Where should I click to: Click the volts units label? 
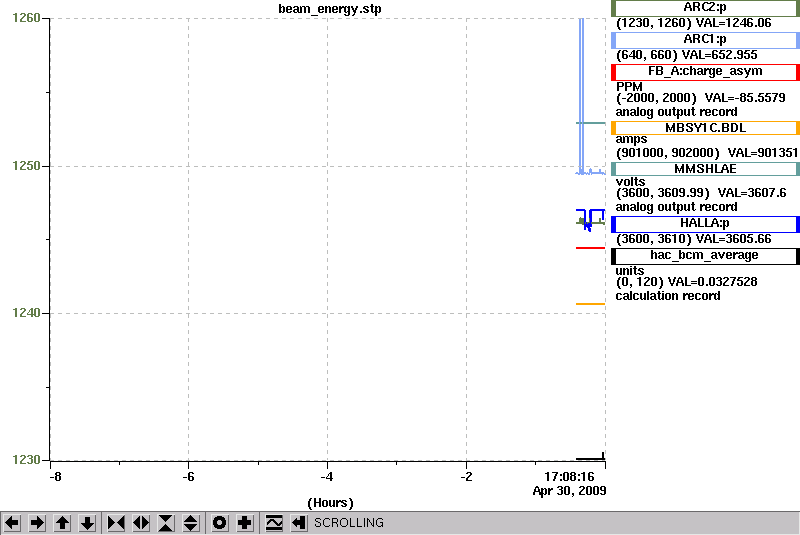point(631,182)
